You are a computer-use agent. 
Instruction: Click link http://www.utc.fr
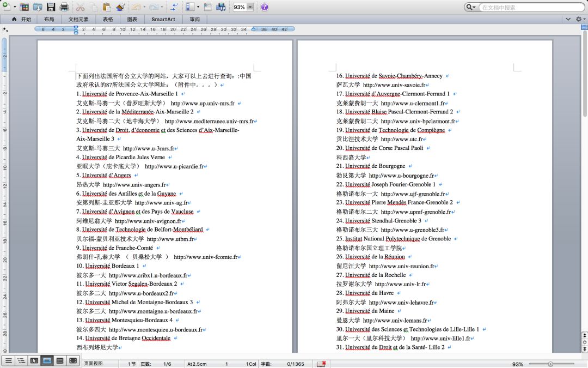point(402,140)
